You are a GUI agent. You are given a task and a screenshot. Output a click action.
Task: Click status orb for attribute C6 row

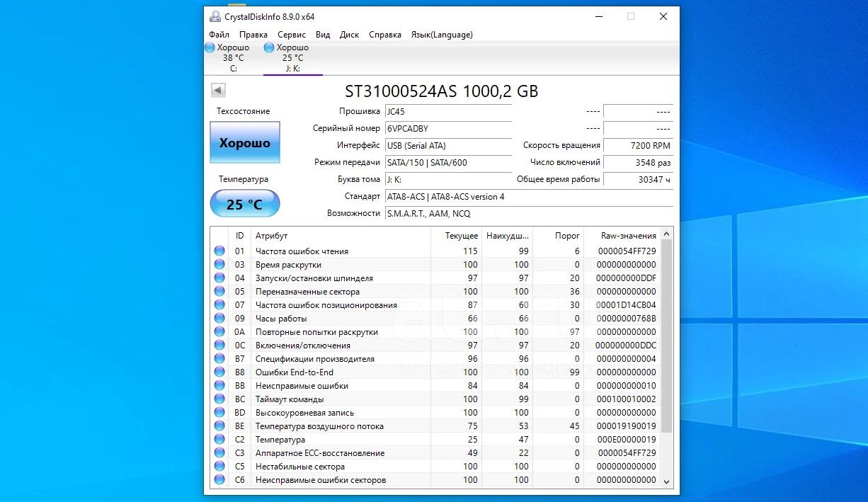click(x=219, y=480)
